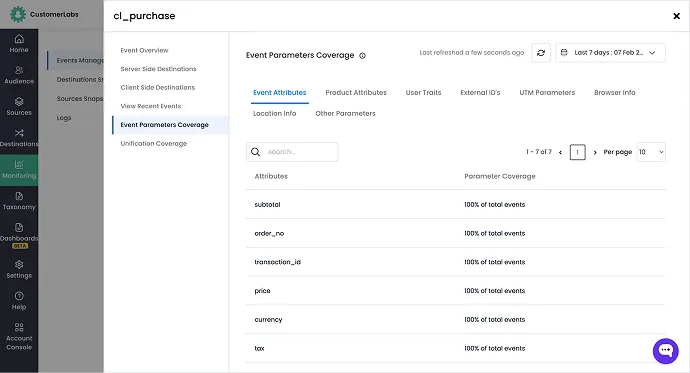Click coverage value in the currency row

495,320
